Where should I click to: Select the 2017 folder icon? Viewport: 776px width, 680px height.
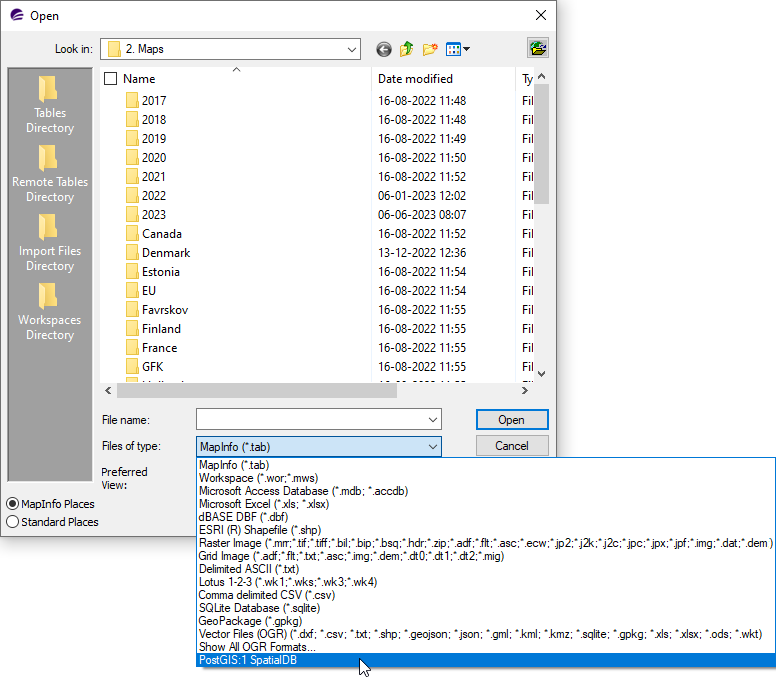pyautogui.click(x=132, y=100)
